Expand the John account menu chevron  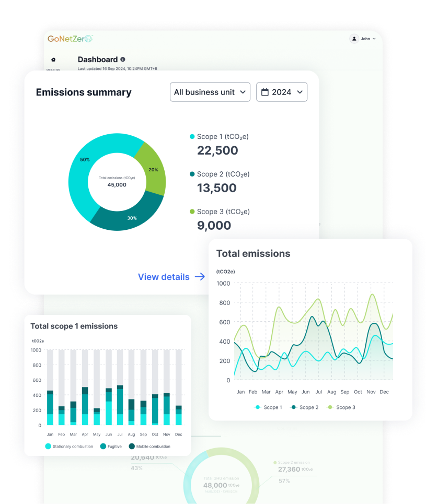coord(374,39)
